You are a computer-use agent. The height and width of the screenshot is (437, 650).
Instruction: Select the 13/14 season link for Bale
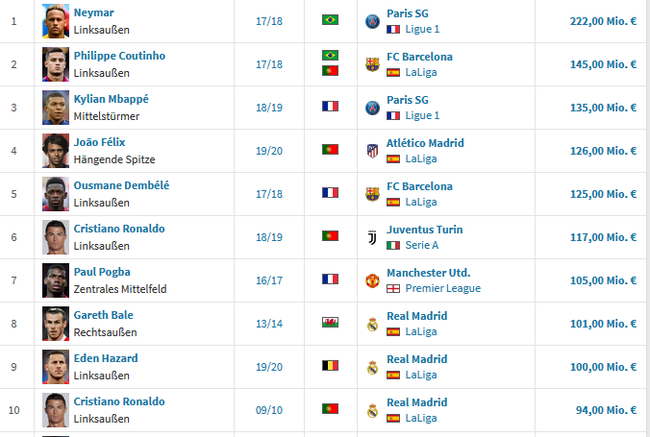click(x=269, y=324)
